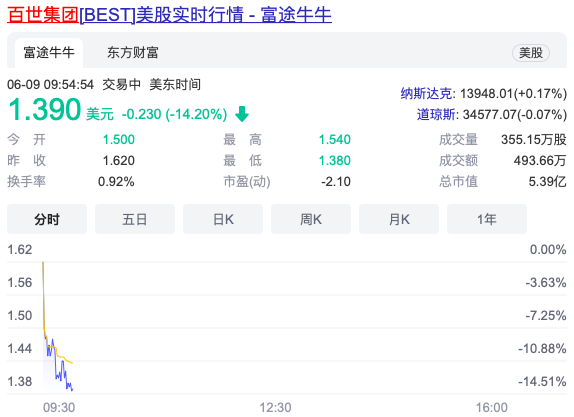Open the 纳斯达克 index link
574x417 pixels.
click(x=426, y=94)
